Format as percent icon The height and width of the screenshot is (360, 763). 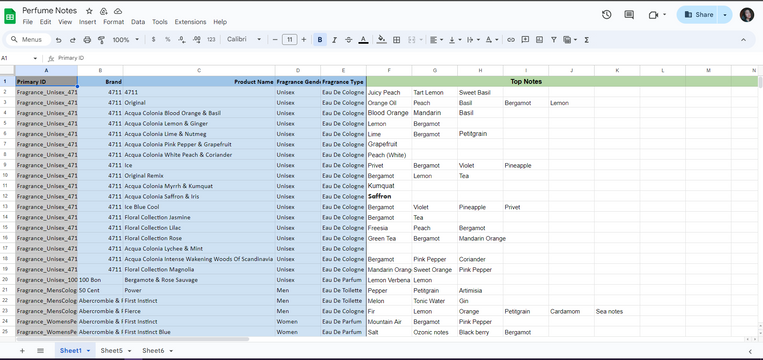click(167, 40)
